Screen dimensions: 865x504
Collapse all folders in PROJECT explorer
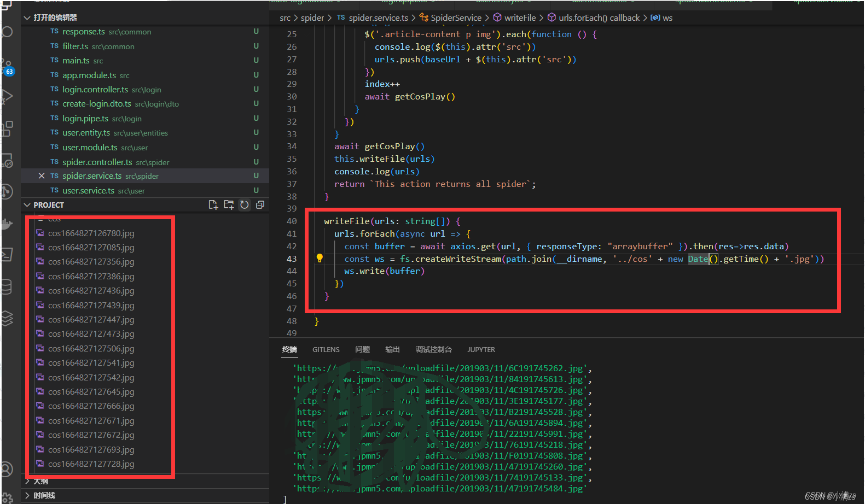[x=260, y=204]
